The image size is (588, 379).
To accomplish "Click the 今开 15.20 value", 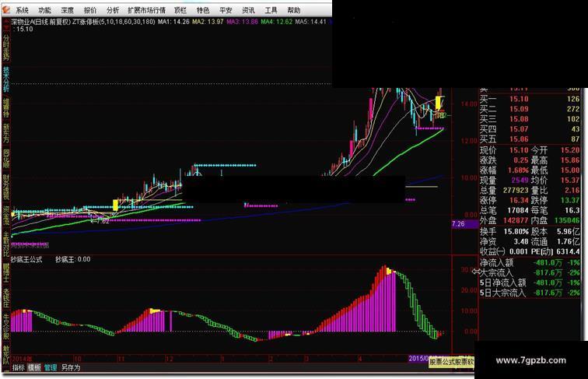I will click(x=570, y=150).
